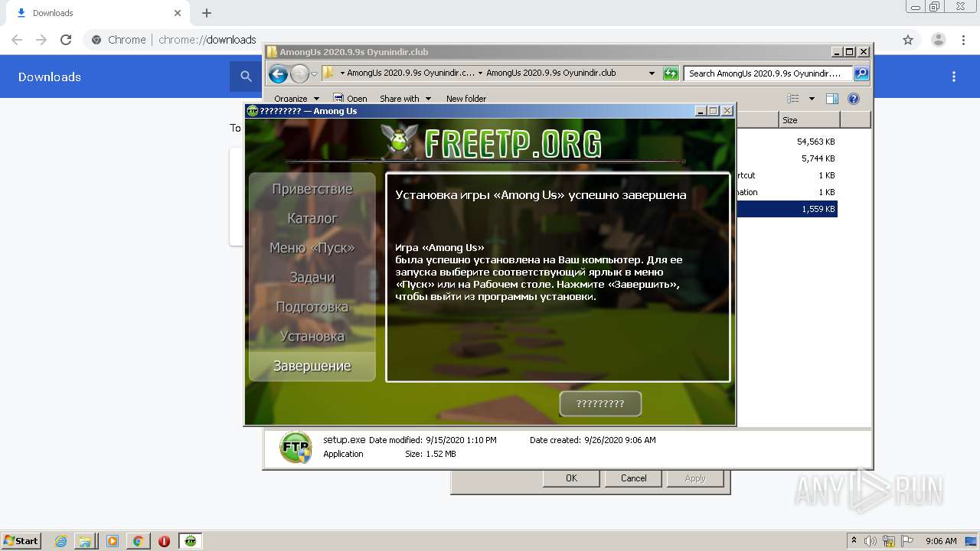
Task: Select the Установка installer step
Action: [312, 336]
